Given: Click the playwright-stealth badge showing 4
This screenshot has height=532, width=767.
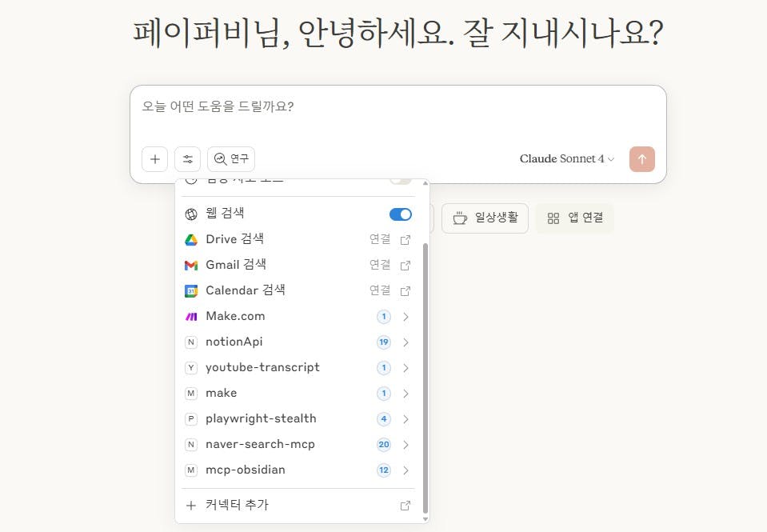Looking at the screenshot, I should coord(384,419).
